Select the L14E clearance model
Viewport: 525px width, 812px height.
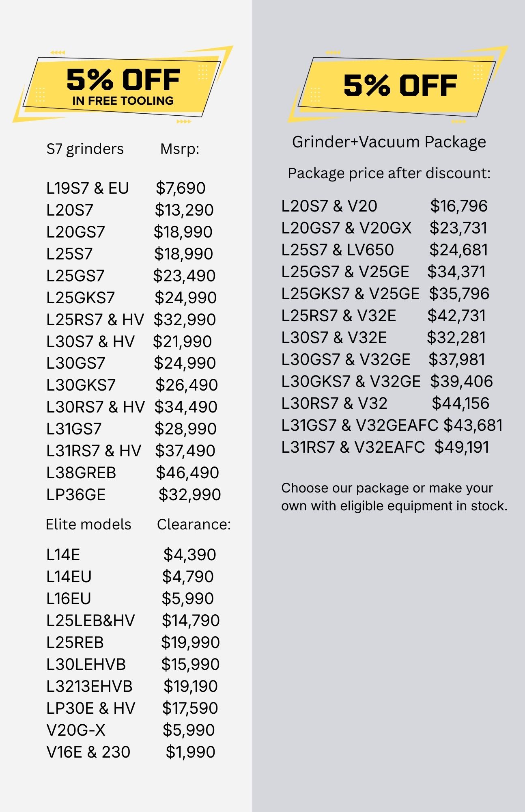click(x=63, y=555)
